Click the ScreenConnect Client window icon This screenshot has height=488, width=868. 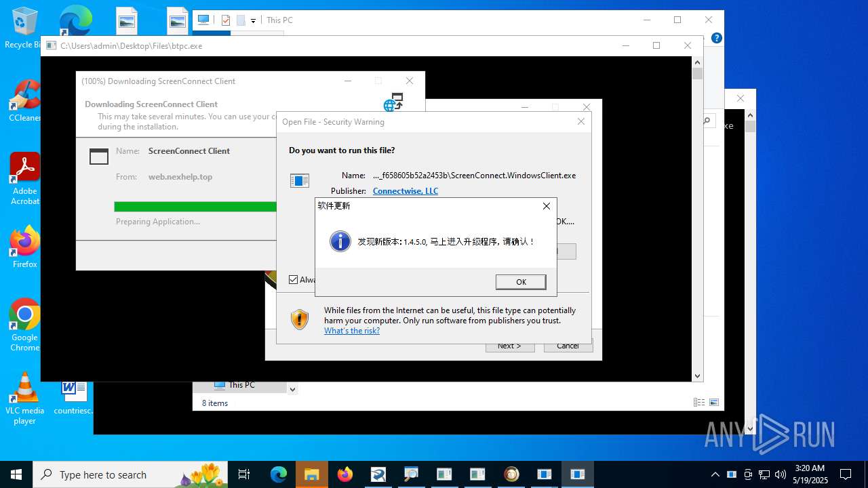coord(99,157)
